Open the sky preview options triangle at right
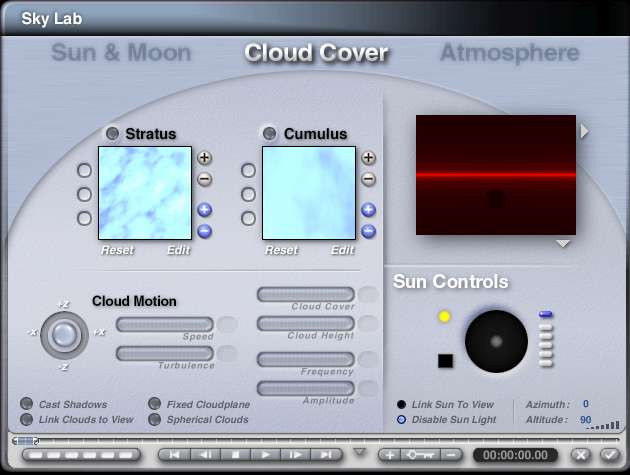The width and height of the screenshot is (630, 475). click(x=585, y=131)
